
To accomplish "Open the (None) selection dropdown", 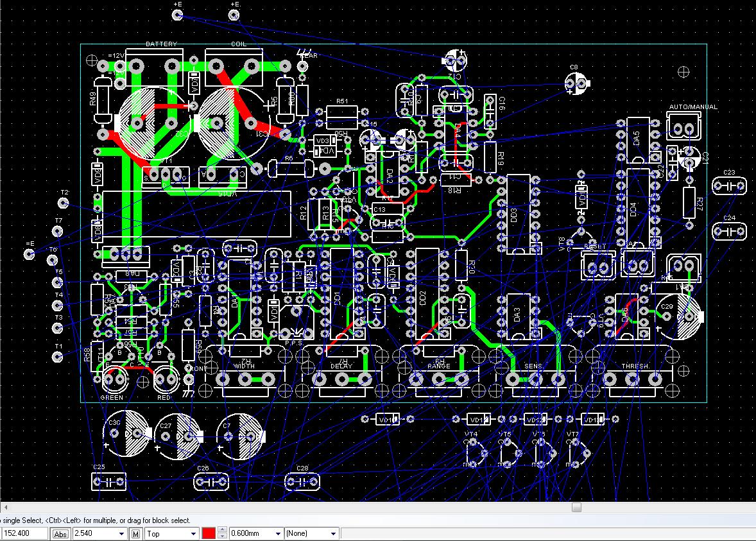I will [x=332, y=534].
